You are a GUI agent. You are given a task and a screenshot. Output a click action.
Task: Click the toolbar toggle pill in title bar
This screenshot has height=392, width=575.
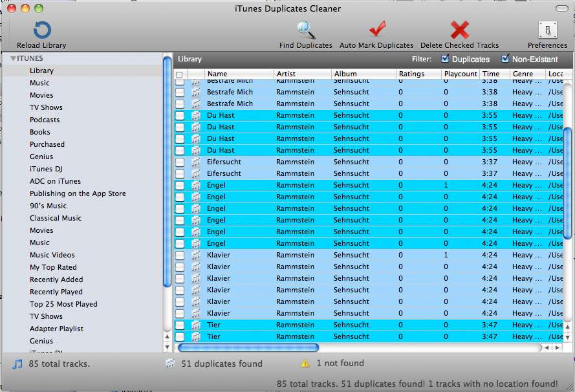click(x=562, y=8)
